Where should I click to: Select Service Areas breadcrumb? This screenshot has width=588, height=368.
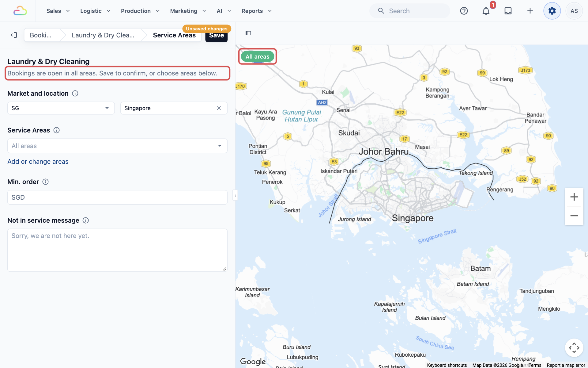tap(174, 35)
